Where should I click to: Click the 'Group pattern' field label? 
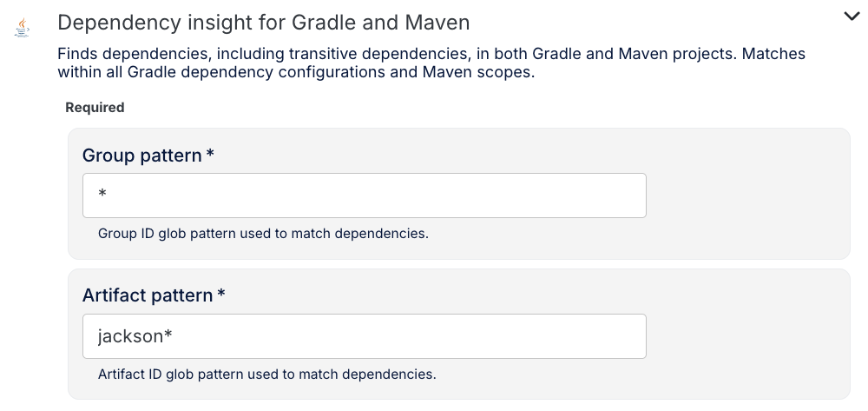pyautogui.click(x=142, y=156)
